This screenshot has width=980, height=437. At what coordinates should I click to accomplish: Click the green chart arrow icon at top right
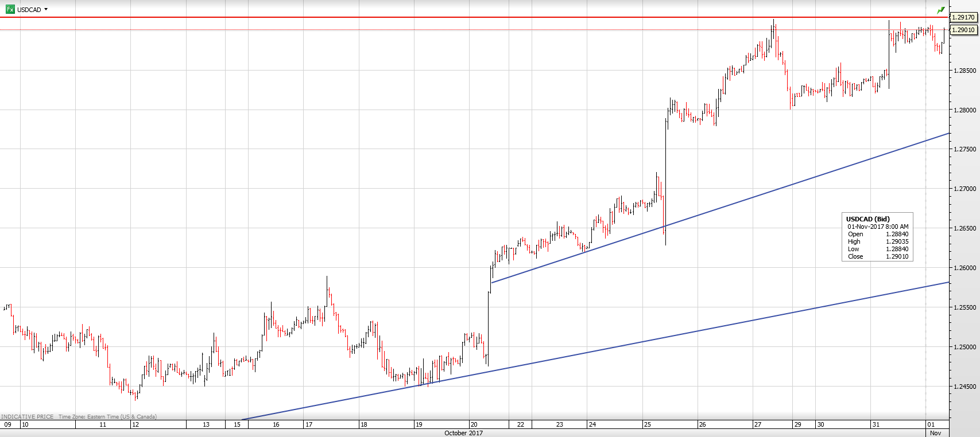pos(940,10)
